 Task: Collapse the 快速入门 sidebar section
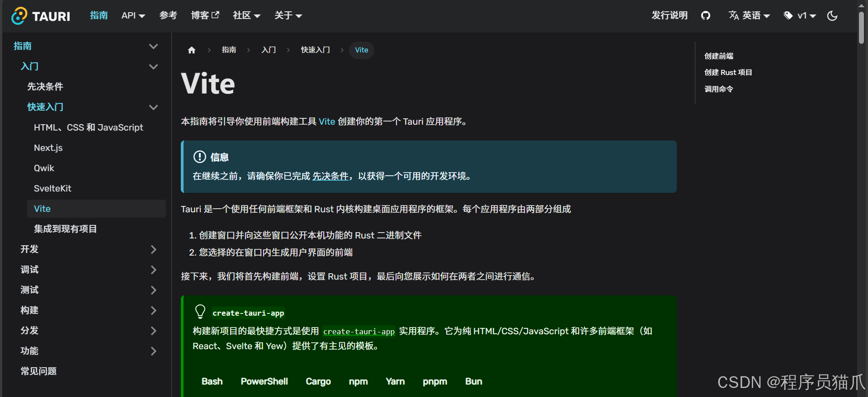click(154, 107)
